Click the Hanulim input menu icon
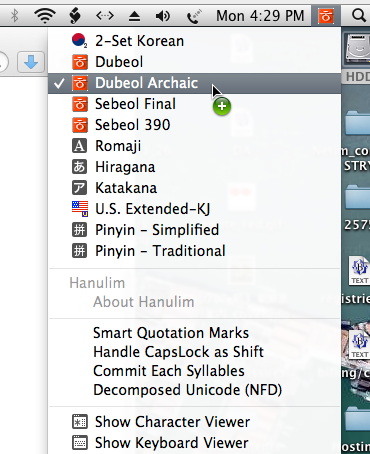370x454 pixels. click(326, 15)
